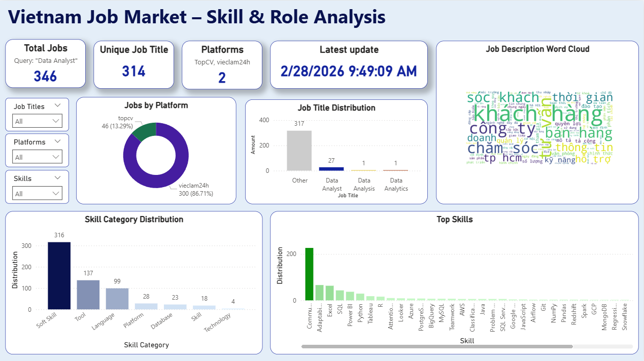Open the Skills "All" dropdown
This screenshot has height=361, width=644.
[37, 193]
